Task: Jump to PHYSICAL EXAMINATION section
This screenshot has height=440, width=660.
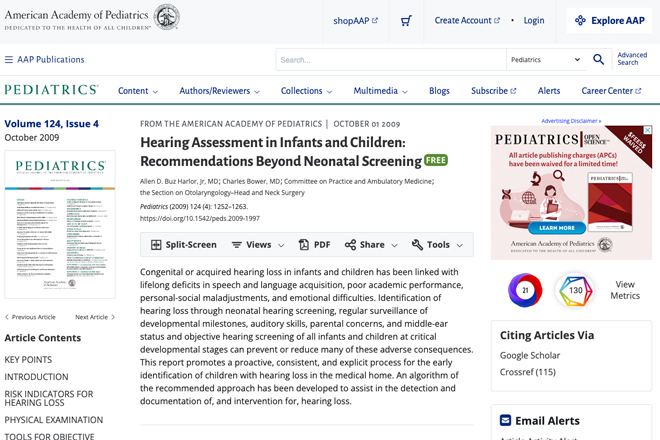Action: (53, 420)
